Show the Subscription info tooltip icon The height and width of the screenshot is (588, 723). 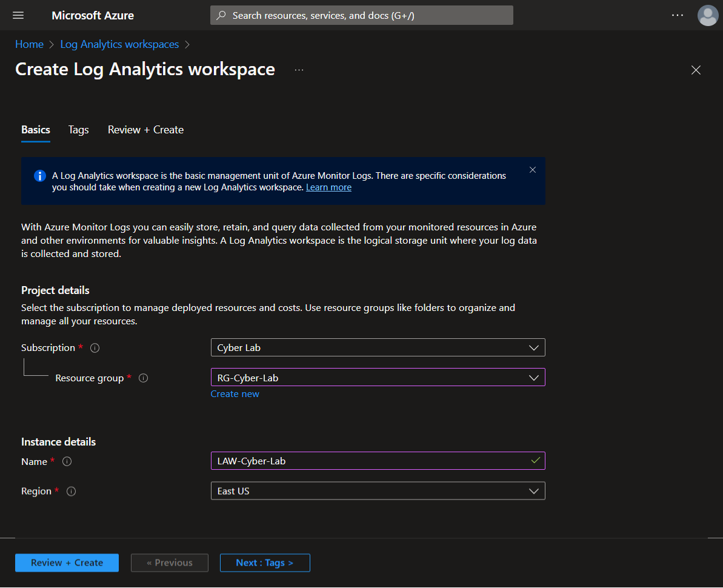coord(95,348)
